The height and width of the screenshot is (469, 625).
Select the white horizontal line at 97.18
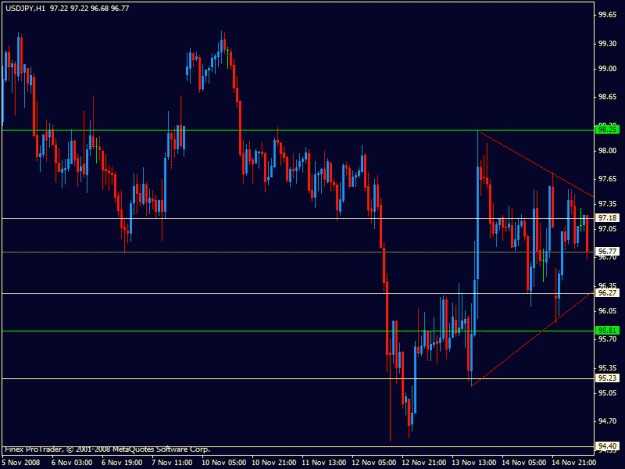tap(298, 218)
